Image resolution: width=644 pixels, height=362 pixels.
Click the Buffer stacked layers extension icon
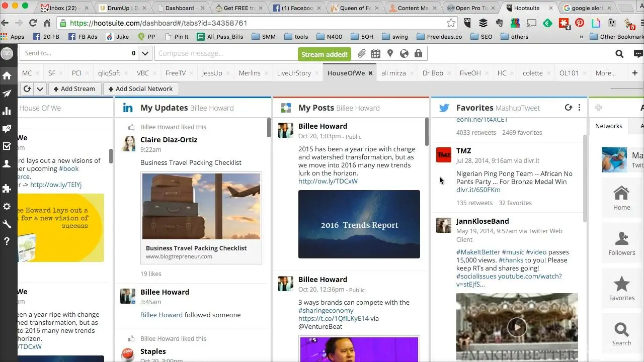click(483, 23)
